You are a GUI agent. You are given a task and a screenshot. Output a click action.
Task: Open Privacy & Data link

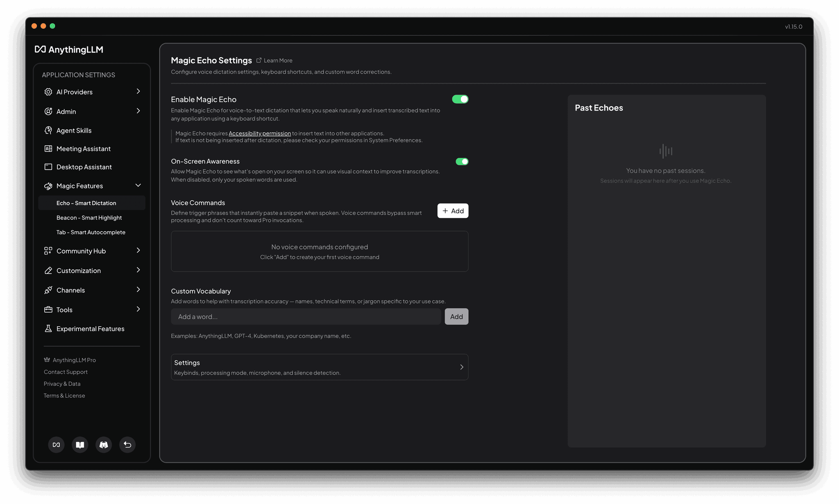[62, 384]
